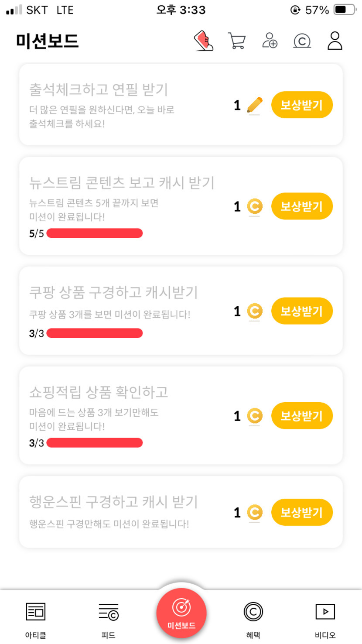Viewport: 362px width, 644px height.
Task: Tap the pencil reward icon
Action: tap(255, 105)
